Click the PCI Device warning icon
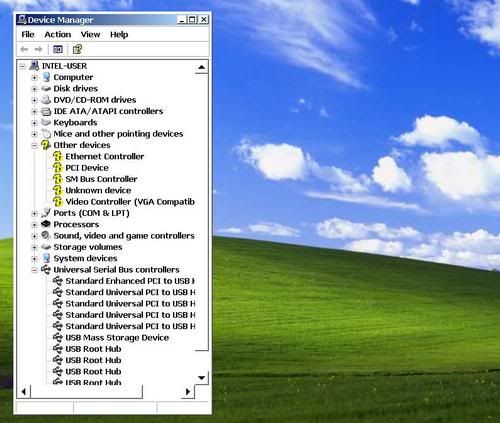This screenshot has width=500, height=423. 58,168
